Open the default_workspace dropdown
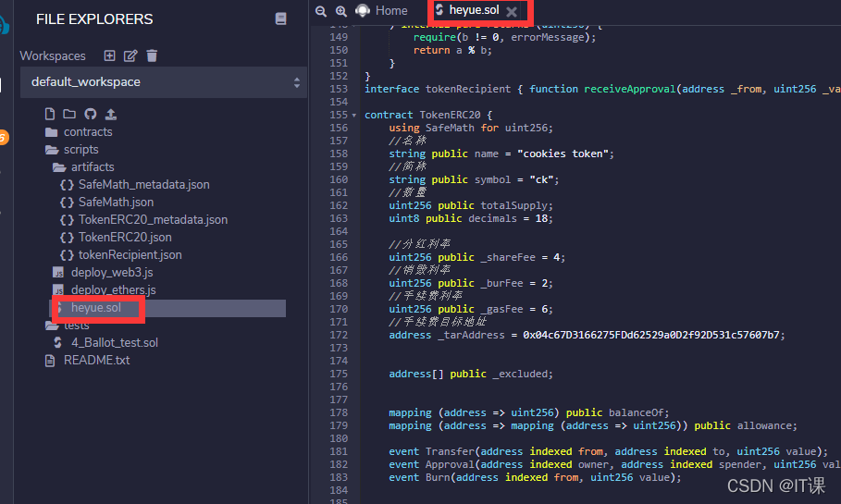 click(164, 82)
